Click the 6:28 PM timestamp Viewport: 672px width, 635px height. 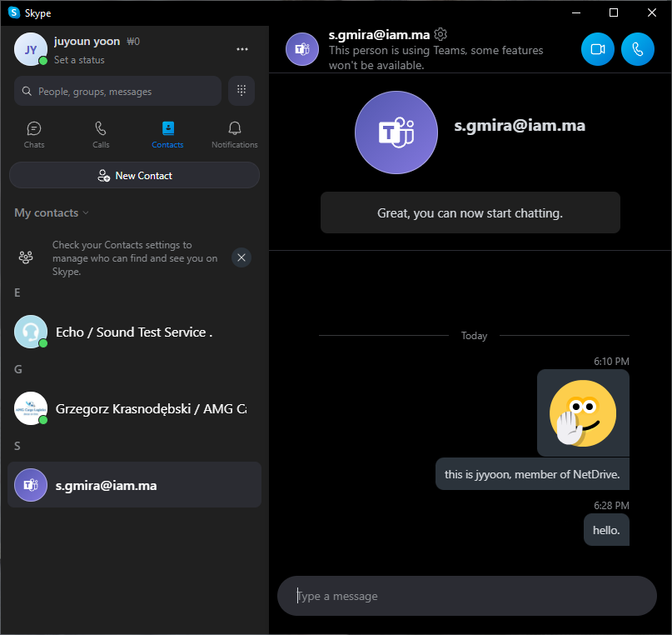(x=611, y=506)
